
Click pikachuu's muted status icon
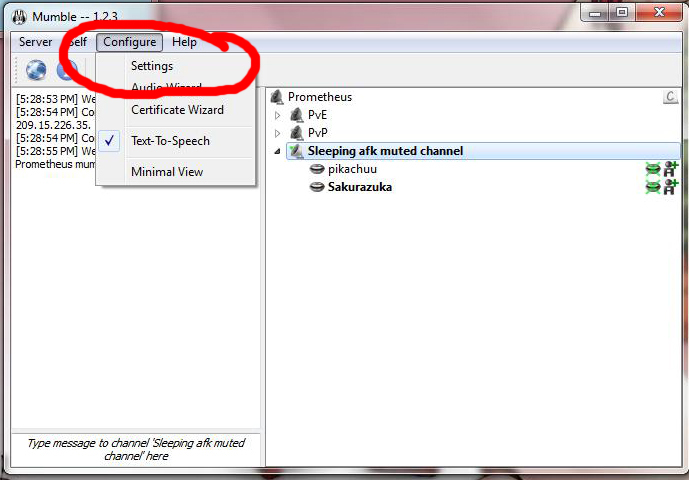pos(653,169)
